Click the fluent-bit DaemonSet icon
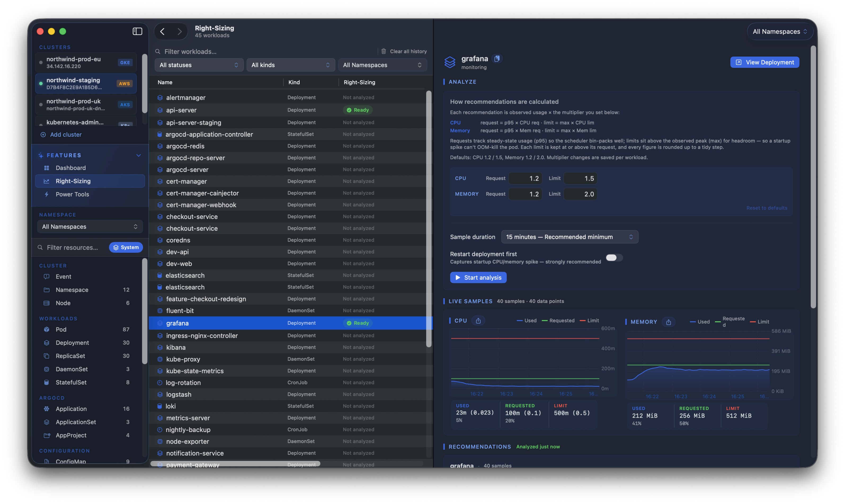This screenshot has width=845, height=504. 160,311
